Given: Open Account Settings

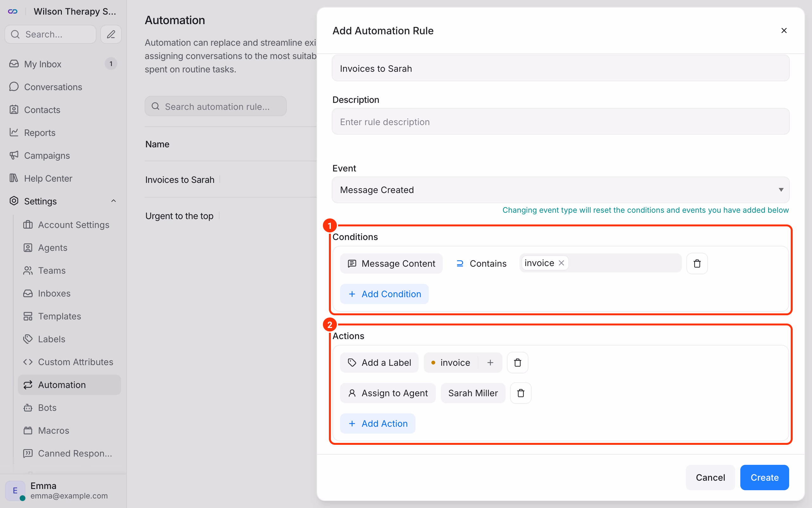Looking at the screenshot, I should (x=69, y=224).
